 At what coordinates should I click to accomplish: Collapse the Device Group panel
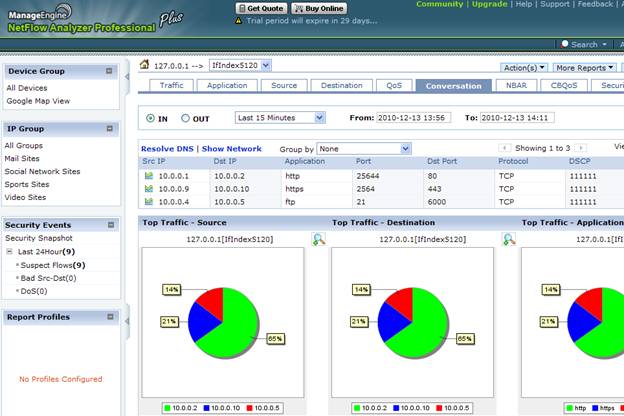(109, 71)
